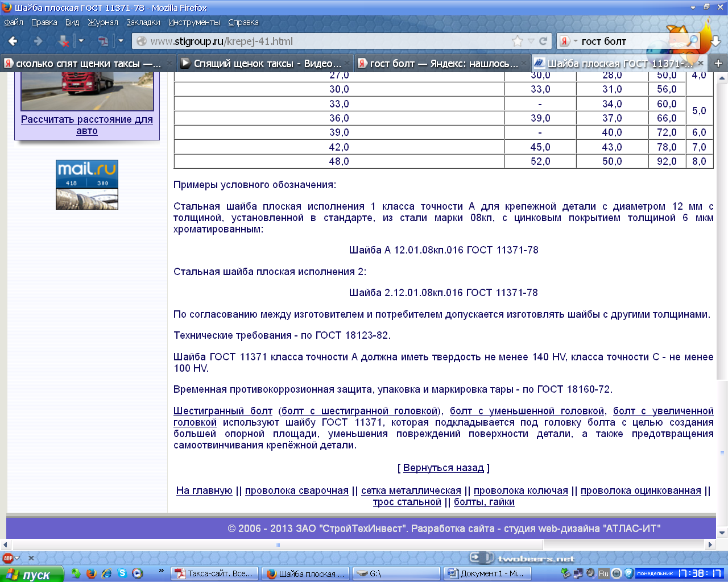Open 'проволока сварочная' footer link
Image resolution: width=728 pixels, height=582 pixels.
click(297, 490)
